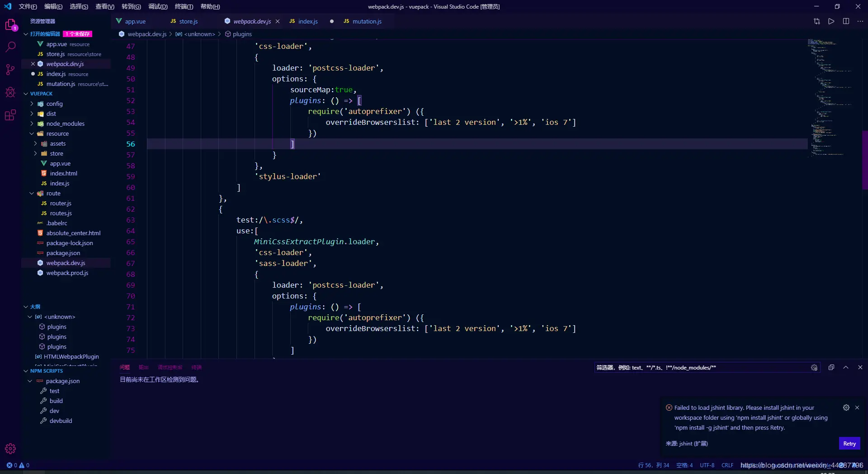Open the 文件(F) menu
The width and height of the screenshot is (868, 474).
(x=28, y=6)
